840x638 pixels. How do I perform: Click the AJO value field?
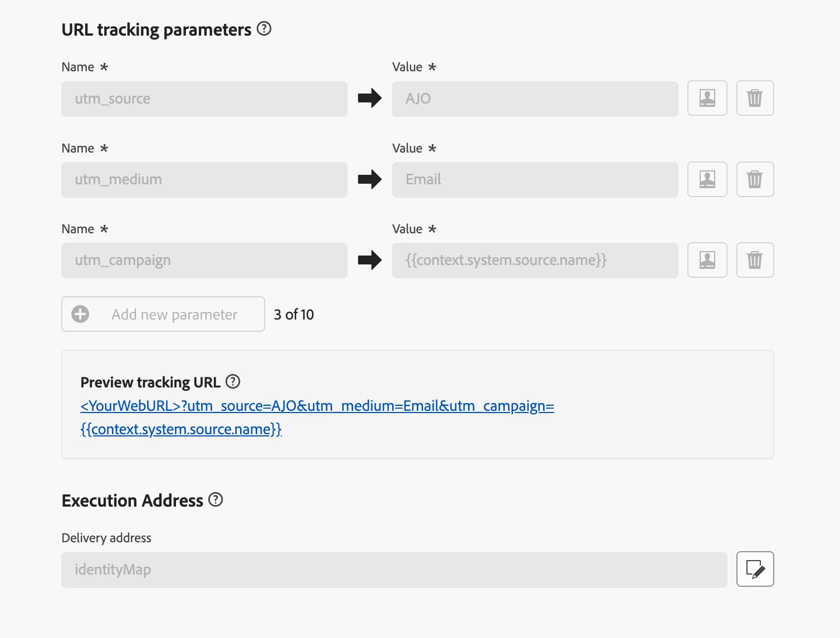click(x=535, y=99)
